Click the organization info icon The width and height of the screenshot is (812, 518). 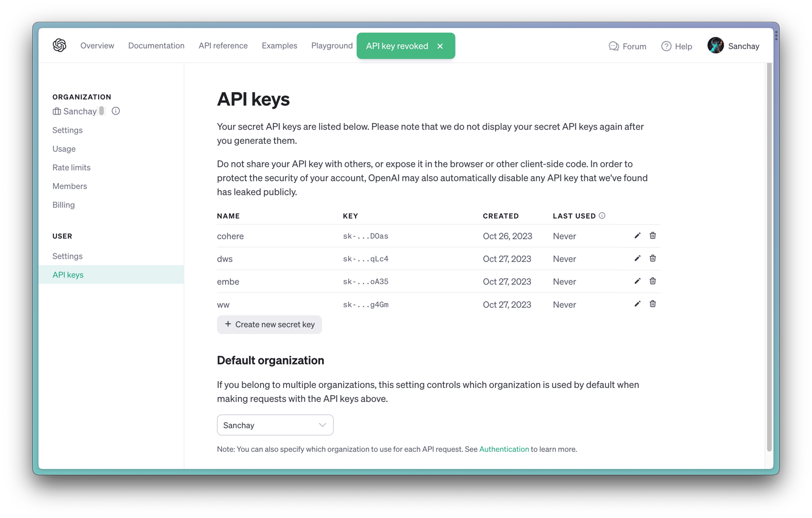pos(116,111)
